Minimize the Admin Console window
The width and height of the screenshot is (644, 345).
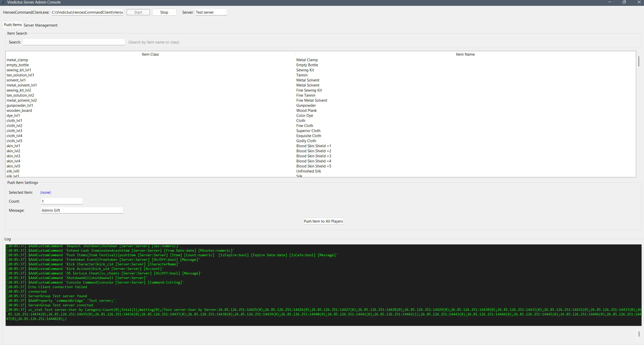[609, 2]
